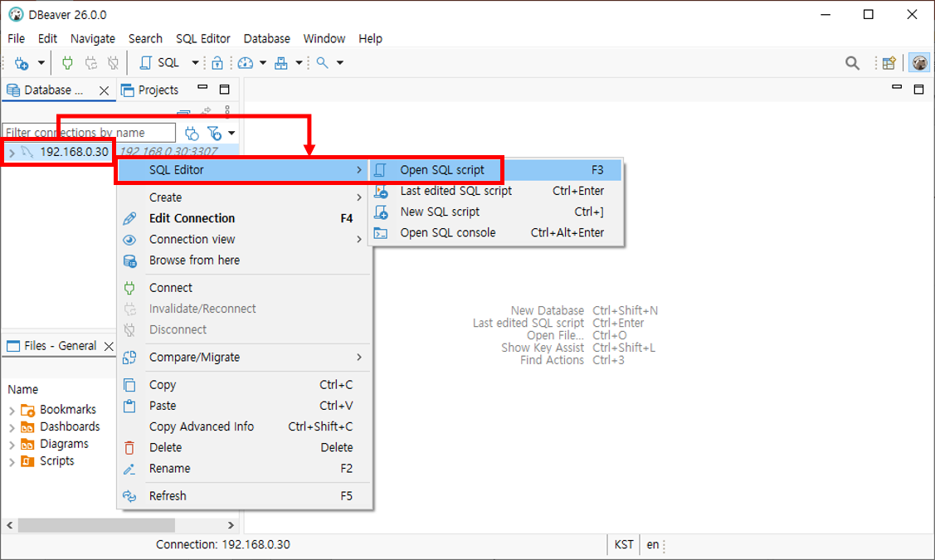Open the new connection type dropdown arrow
This screenshot has width=935, height=560.
[41, 62]
